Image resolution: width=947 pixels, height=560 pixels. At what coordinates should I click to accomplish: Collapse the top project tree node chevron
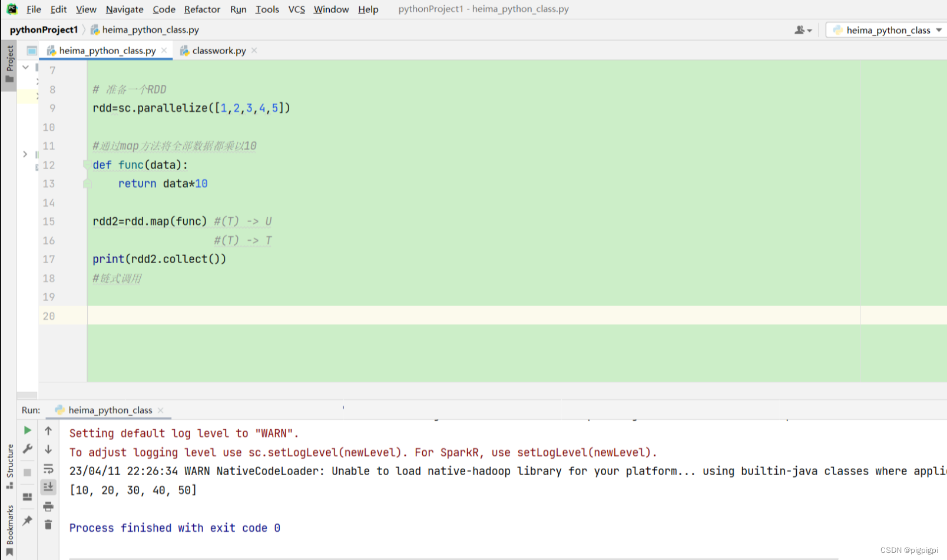tap(25, 67)
